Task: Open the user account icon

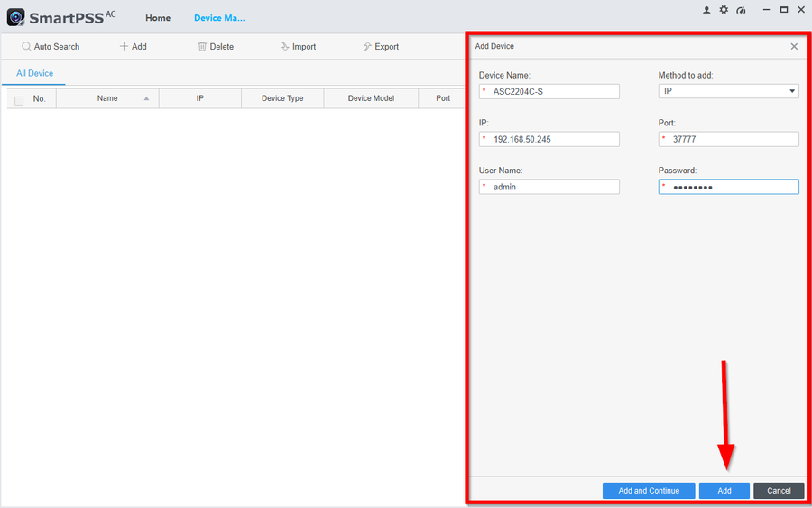Action: tap(706, 10)
